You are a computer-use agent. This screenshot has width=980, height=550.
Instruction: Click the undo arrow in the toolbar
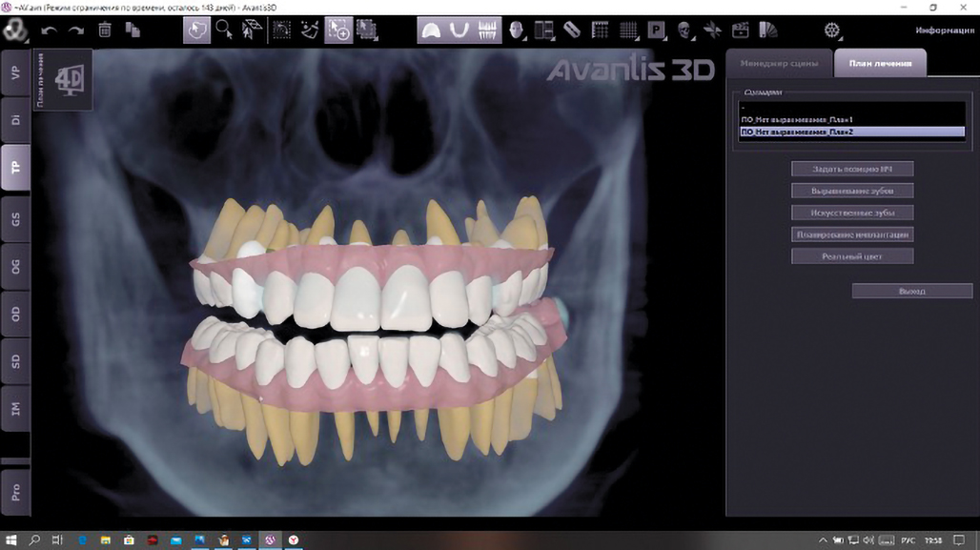pyautogui.click(x=49, y=31)
